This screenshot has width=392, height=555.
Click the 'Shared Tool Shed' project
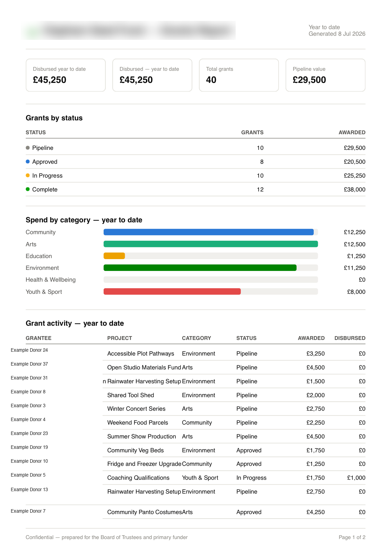click(x=131, y=395)
